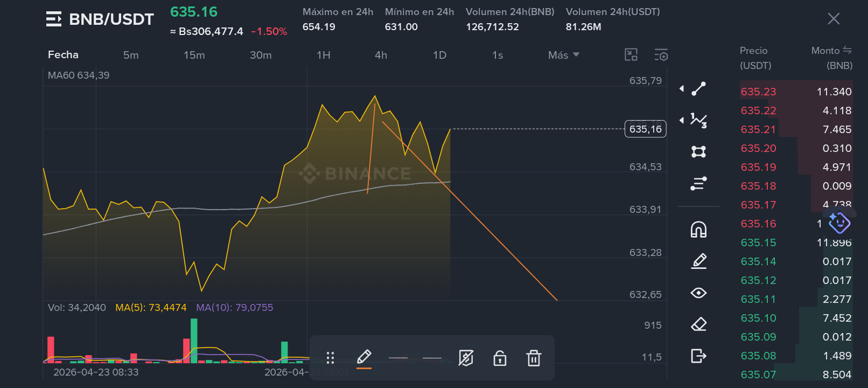Hide drawings with the eye icon
Screen dimensions: 868x388
pos(698,293)
